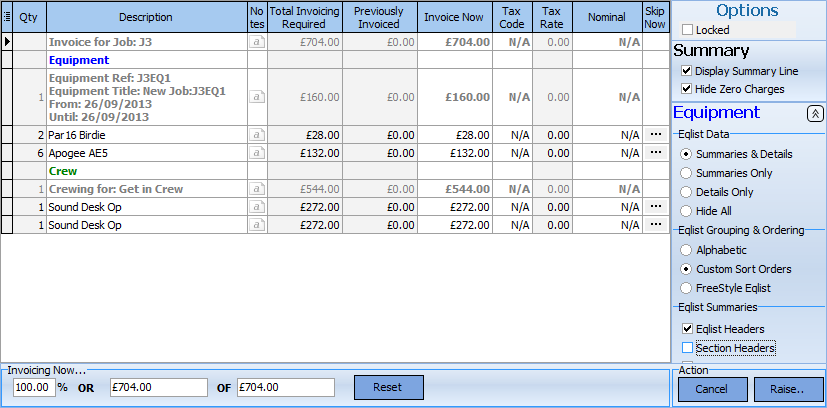827x408 pixels.
Task: Sort by Description column header
Action: [145, 17]
